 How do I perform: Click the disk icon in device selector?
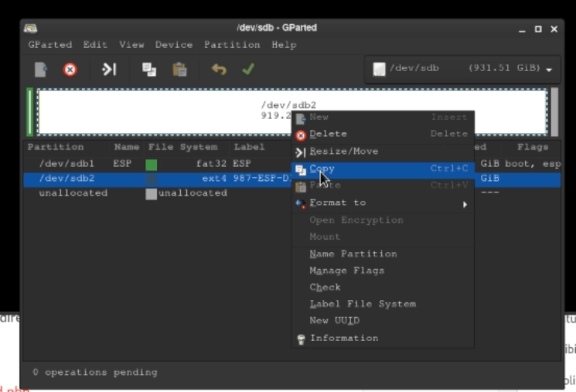pos(379,69)
